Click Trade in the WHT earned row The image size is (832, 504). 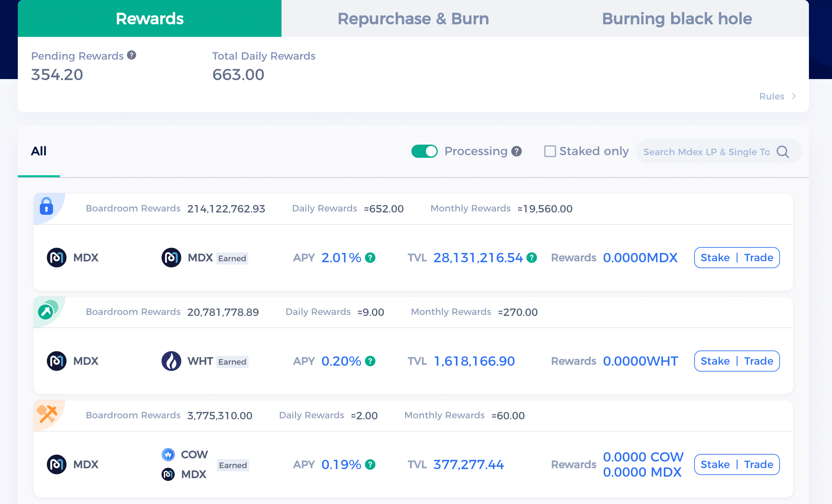[x=758, y=361]
